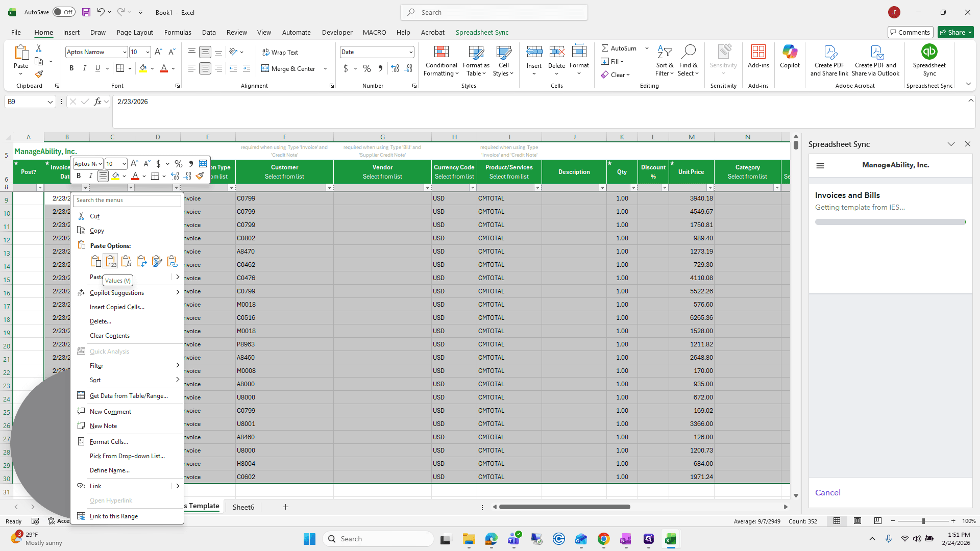This screenshot has height=551, width=980.
Task: Toggle Wrap Text for selected cells
Action: (x=280, y=53)
